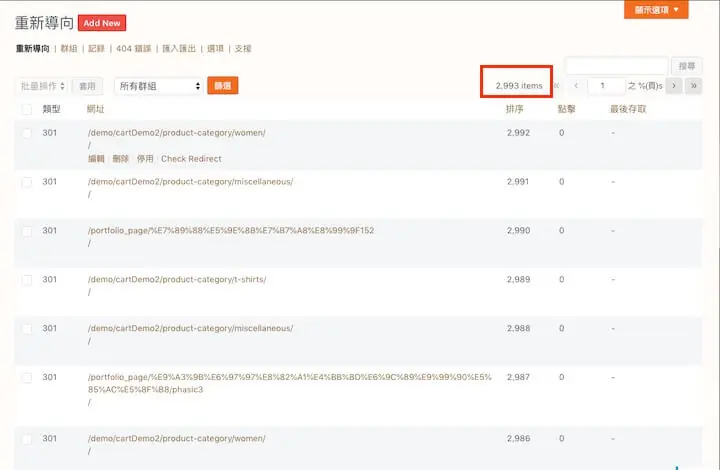The width and height of the screenshot is (720, 470).
Task: Open the 批量操作 bulk actions dropdown
Action: [42, 86]
